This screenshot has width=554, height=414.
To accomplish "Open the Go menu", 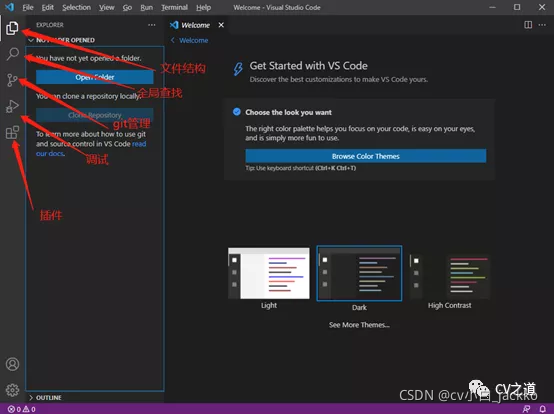I will 127,7.
